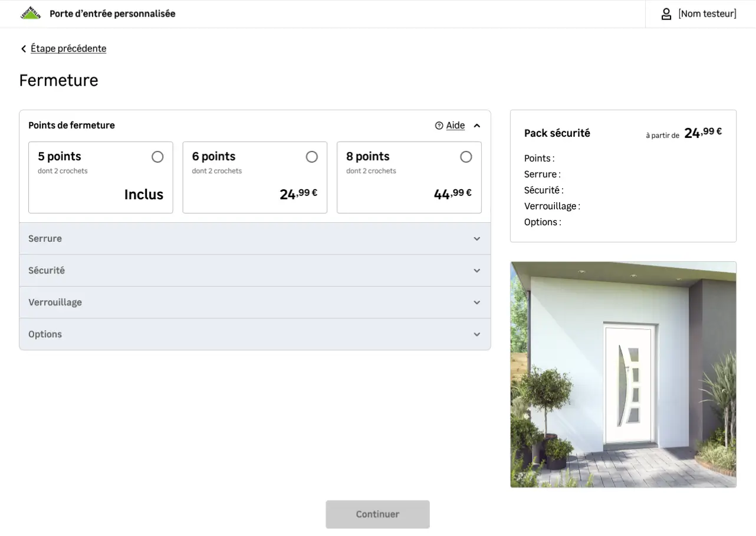The width and height of the screenshot is (756, 536).
Task: Click the question mark help icon
Action: tap(439, 126)
